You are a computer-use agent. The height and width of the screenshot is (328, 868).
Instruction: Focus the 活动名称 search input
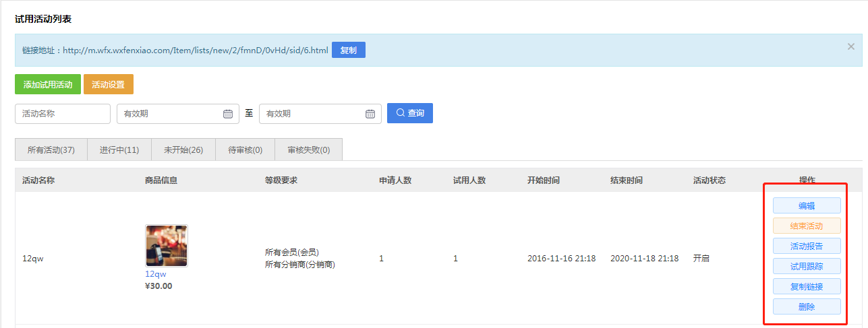tap(62, 114)
